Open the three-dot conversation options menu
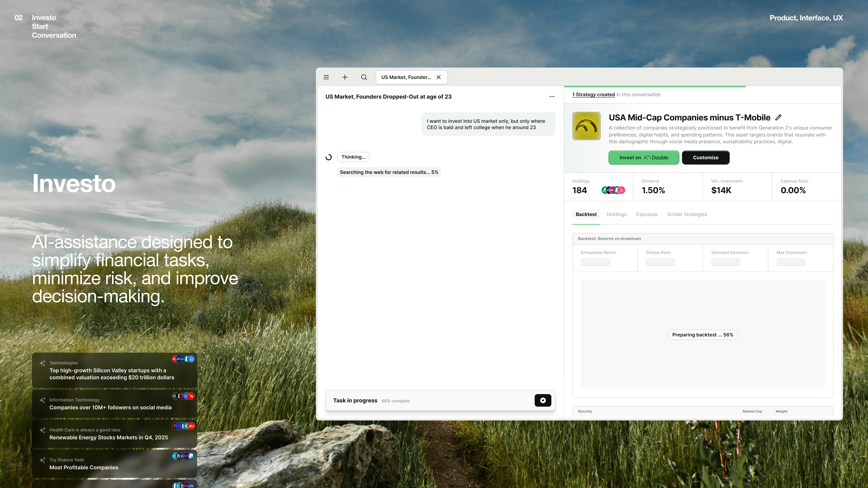This screenshot has height=488, width=868. click(x=552, y=97)
